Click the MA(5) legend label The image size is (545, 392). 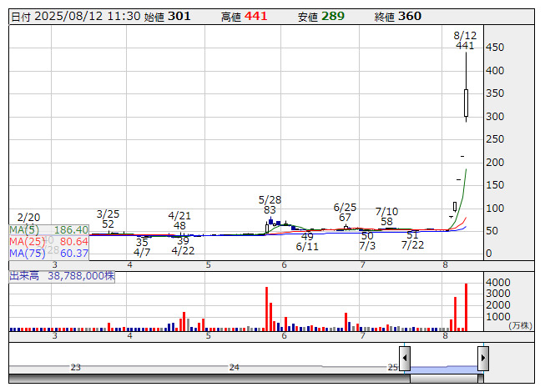[x=24, y=229]
